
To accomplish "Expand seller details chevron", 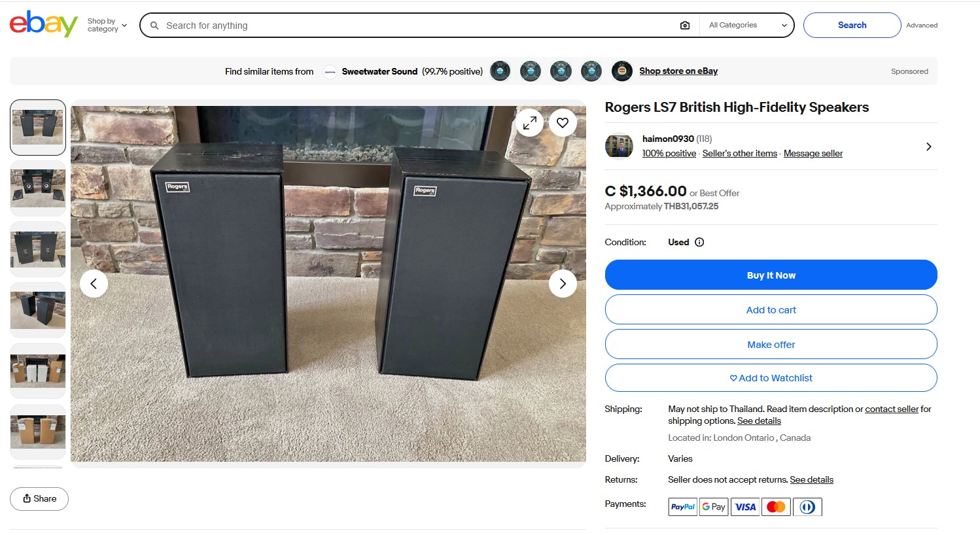I will point(928,147).
